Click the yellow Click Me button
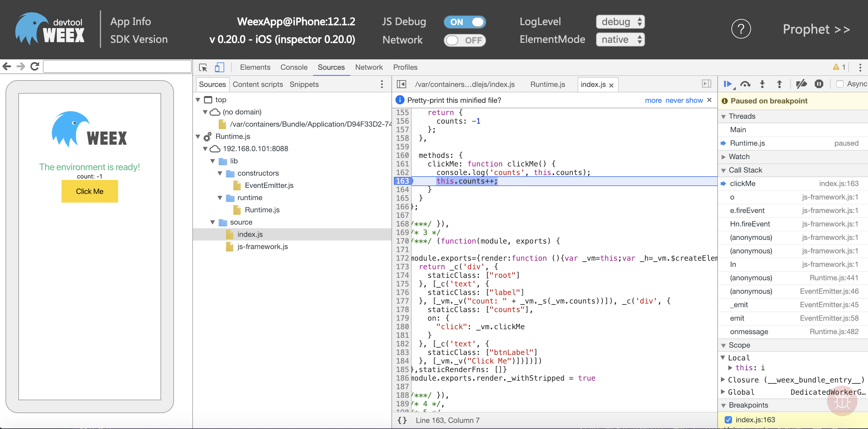Viewport: 868px width, 429px height. tap(90, 191)
